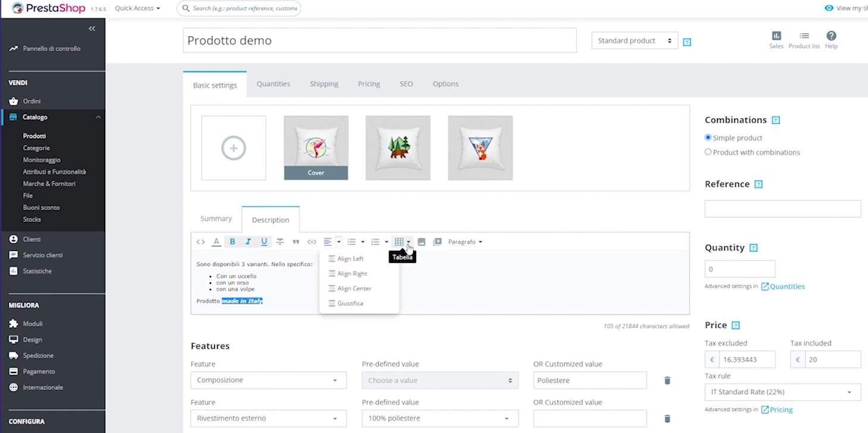Click the insert image icon
Image resolution: width=868 pixels, height=433 pixels.
422,241
